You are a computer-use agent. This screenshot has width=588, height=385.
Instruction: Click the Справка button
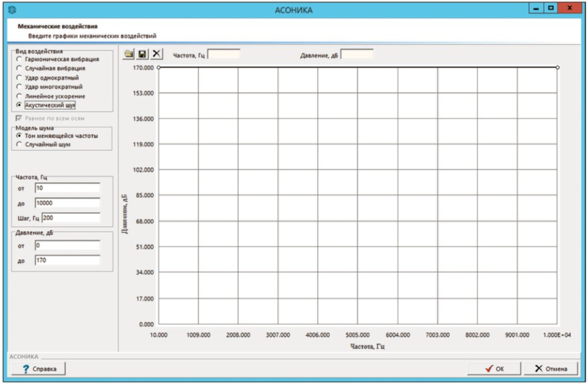click(x=38, y=368)
